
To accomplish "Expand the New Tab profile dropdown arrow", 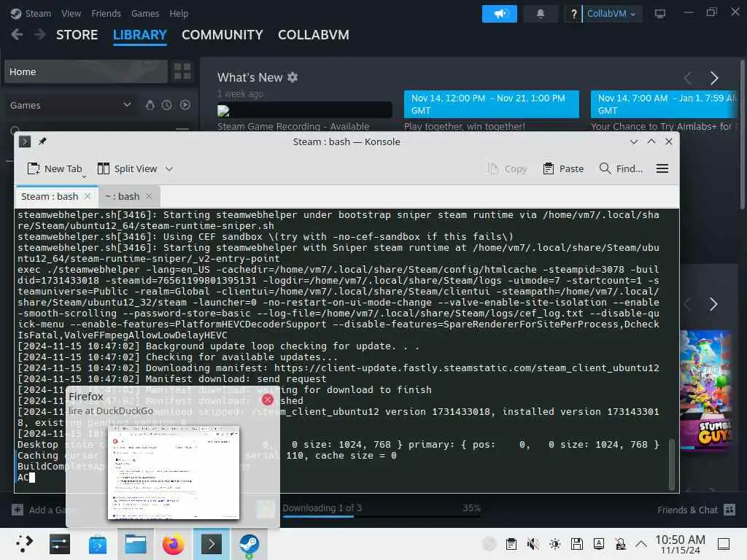I will click(85, 177).
